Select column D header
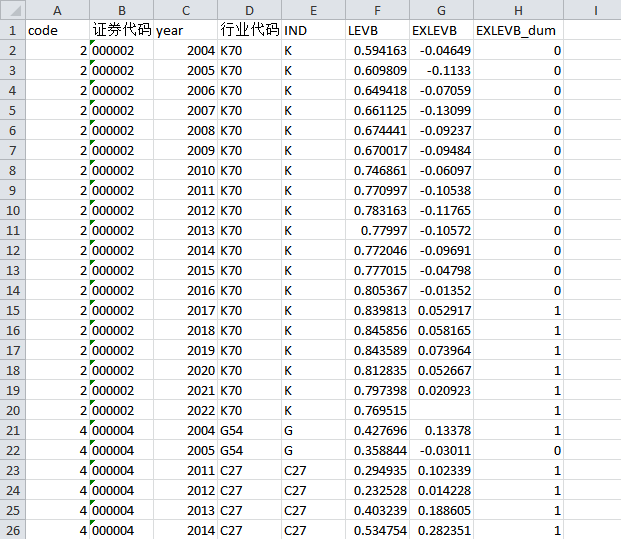The image size is (621, 539). pos(250,10)
